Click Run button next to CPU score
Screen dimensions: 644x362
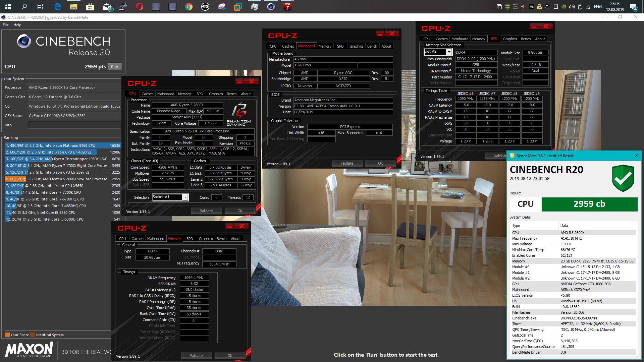(114, 67)
